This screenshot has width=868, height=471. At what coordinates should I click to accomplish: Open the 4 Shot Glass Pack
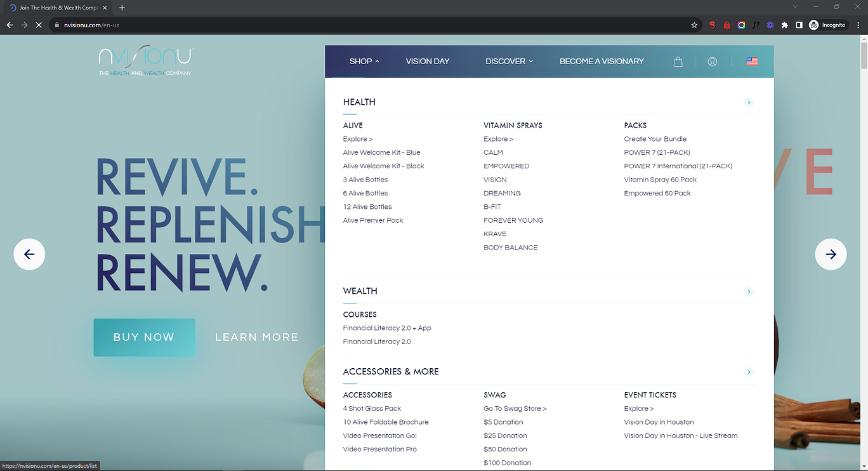(372, 409)
